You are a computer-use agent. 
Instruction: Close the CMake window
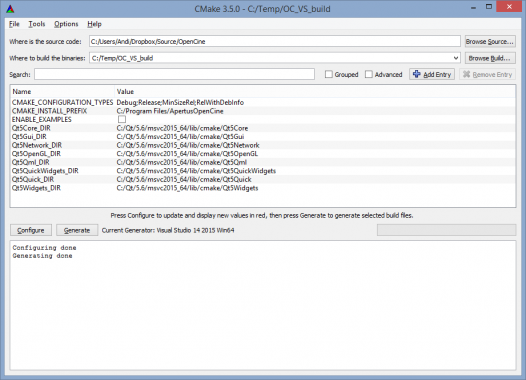pyautogui.click(x=509, y=7)
